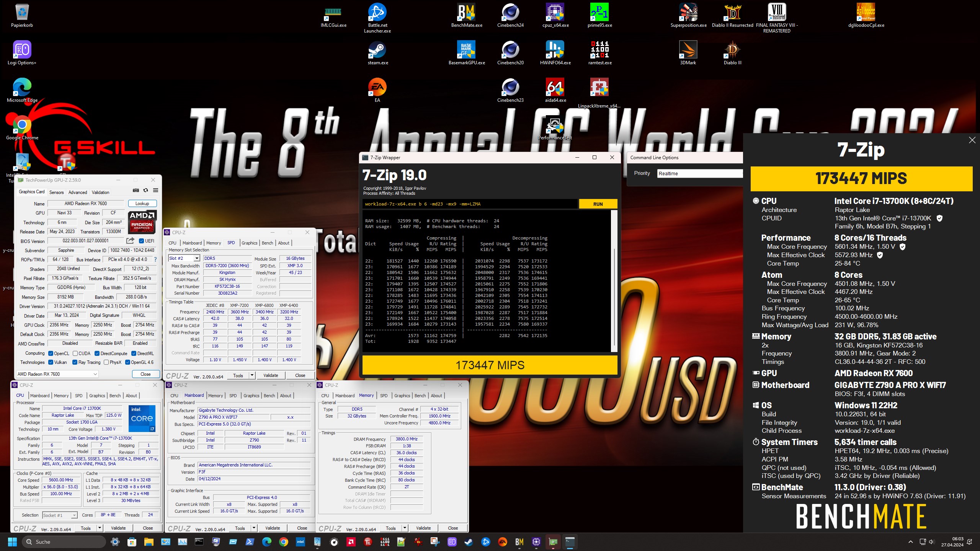Open the 3DMark desktop icon
Image resolution: width=980 pixels, height=551 pixels.
tap(688, 53)
